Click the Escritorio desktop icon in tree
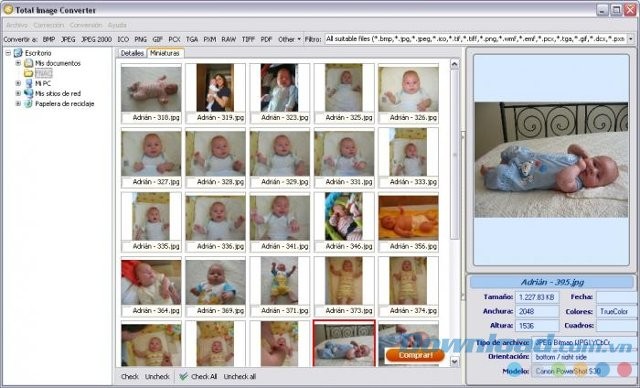This screenshot has height=388, width=640. point(18,53)
